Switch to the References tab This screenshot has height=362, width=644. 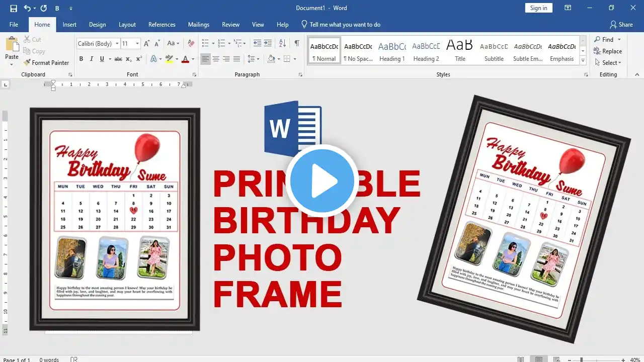(x=162, y=25)
